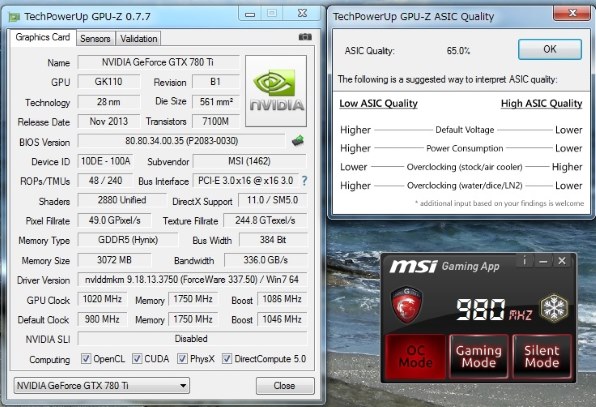This screenshot has height=407, width=596.
Task: Click the snowflake cooler icon in MSI Gaming App
Action: pyautogui.click(x=554, y=308)
